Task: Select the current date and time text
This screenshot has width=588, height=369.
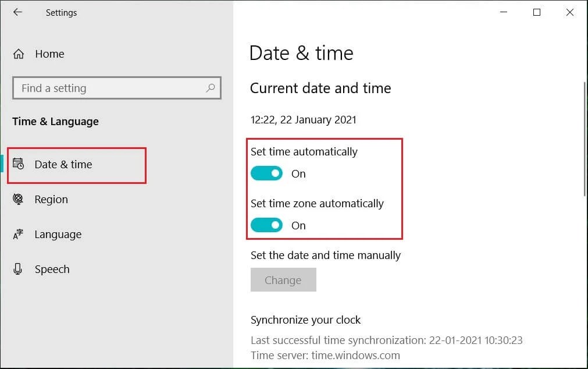Action: pyautogui.click(x=303, y=119)
